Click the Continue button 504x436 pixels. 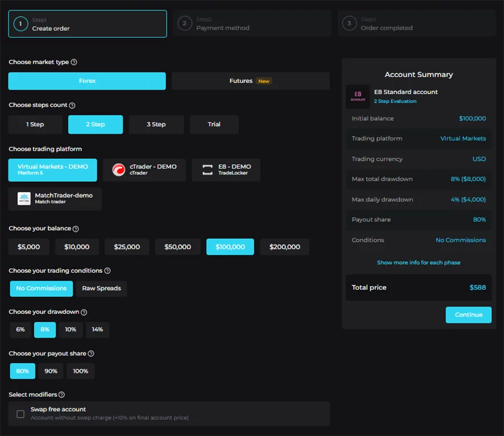click(x=468, y=315)
